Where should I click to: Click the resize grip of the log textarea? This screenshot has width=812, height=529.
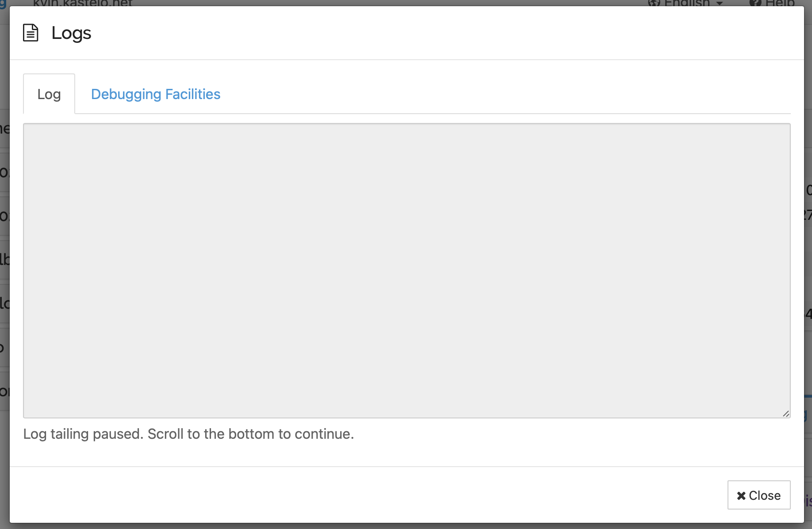[x=786, y=413]
